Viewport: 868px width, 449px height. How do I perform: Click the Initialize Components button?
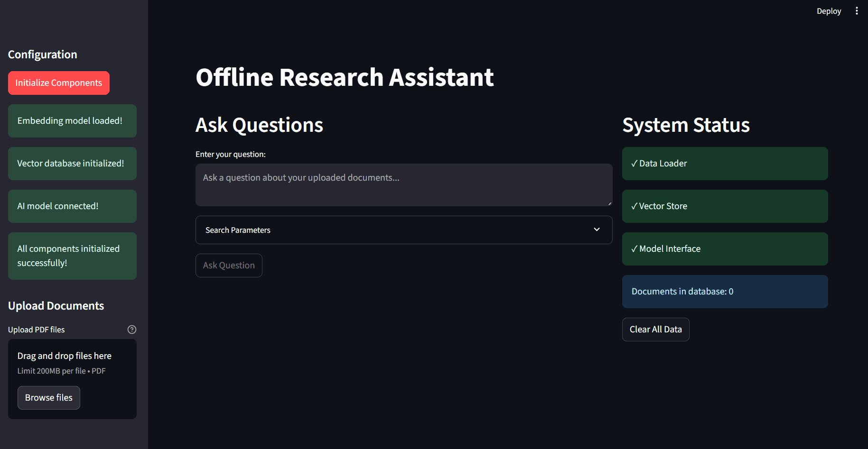click(58, 82)
